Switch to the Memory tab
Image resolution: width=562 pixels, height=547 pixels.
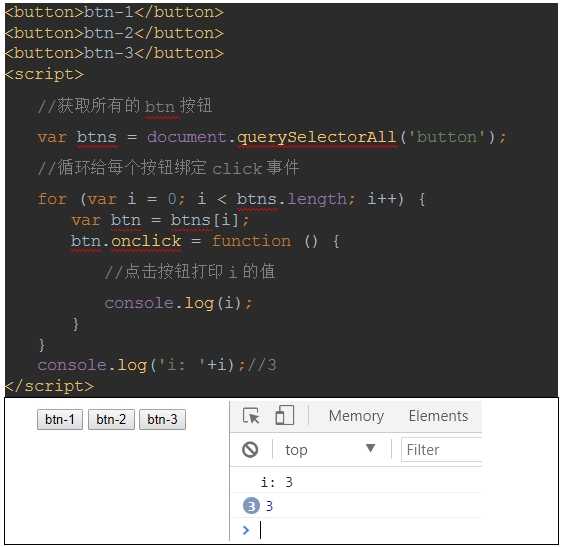[356, 416]
